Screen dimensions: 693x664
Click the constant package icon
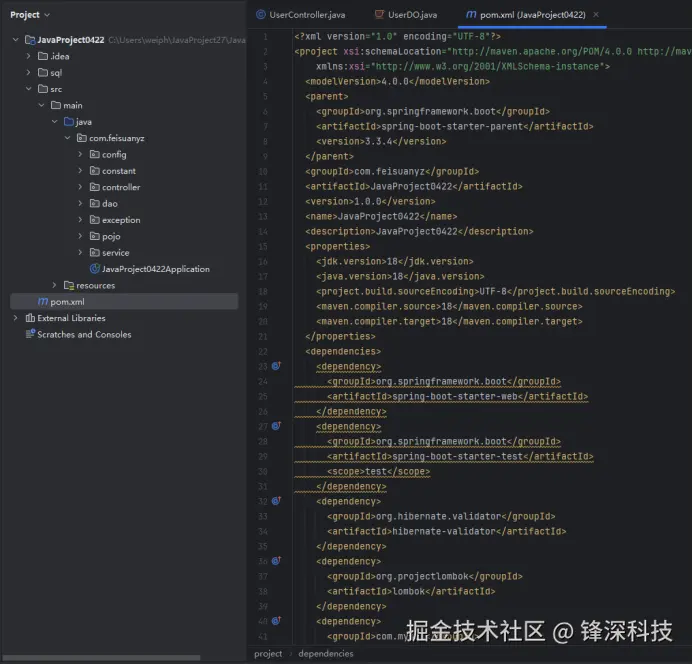point(94,171)
